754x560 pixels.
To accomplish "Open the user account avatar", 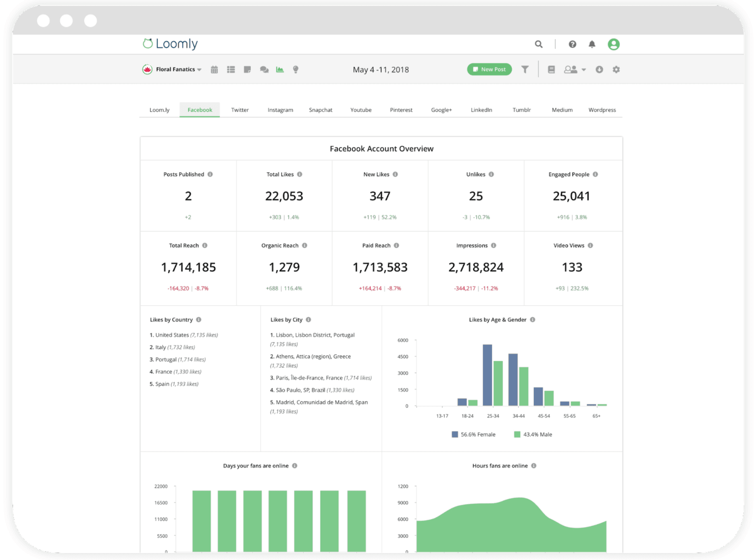I will click(x=613, y=44).
